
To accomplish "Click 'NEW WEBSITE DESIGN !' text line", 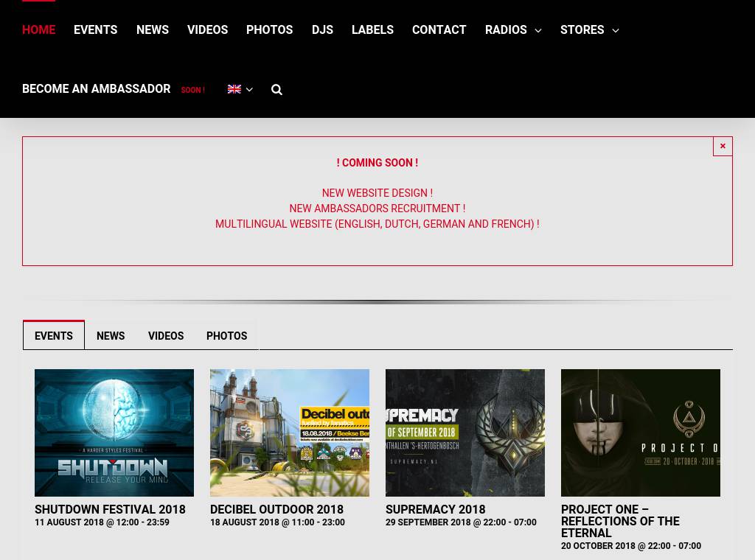I will coord(377,193).
